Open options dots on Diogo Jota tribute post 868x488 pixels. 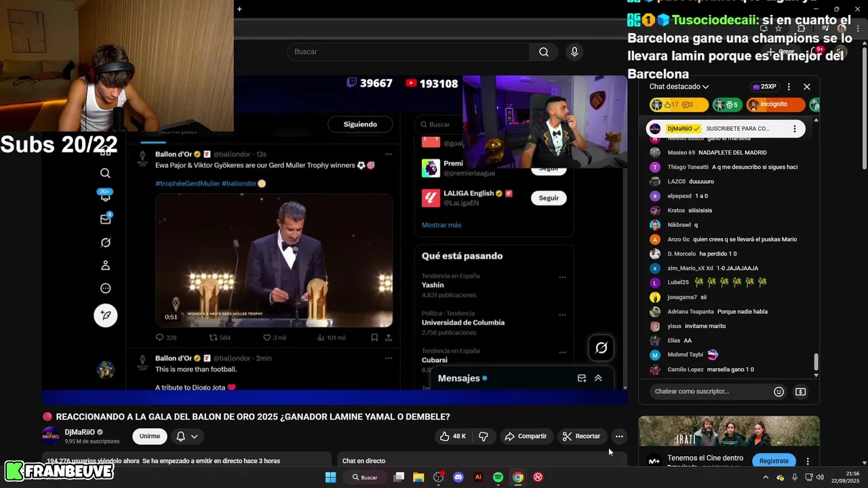click(x=389, y=358)
